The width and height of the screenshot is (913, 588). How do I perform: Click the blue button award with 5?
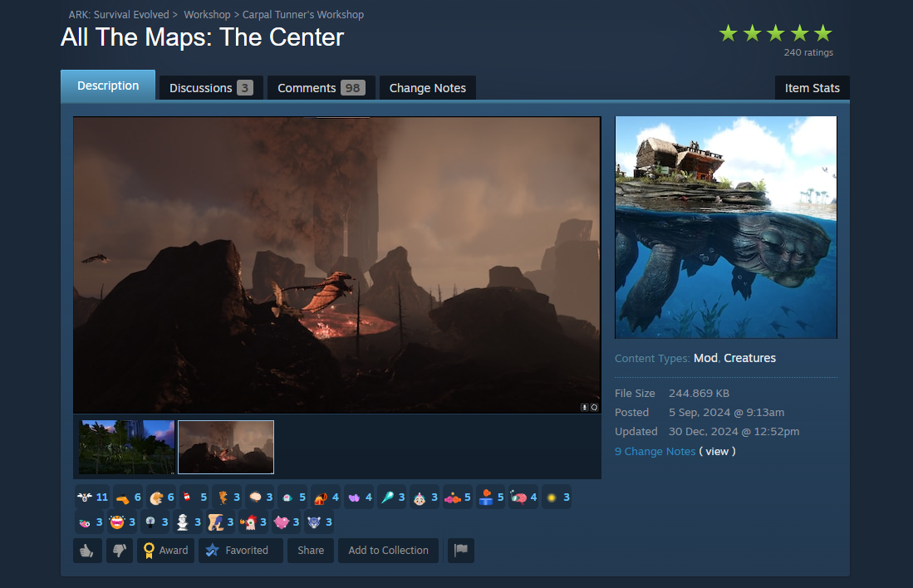(491, 497)
